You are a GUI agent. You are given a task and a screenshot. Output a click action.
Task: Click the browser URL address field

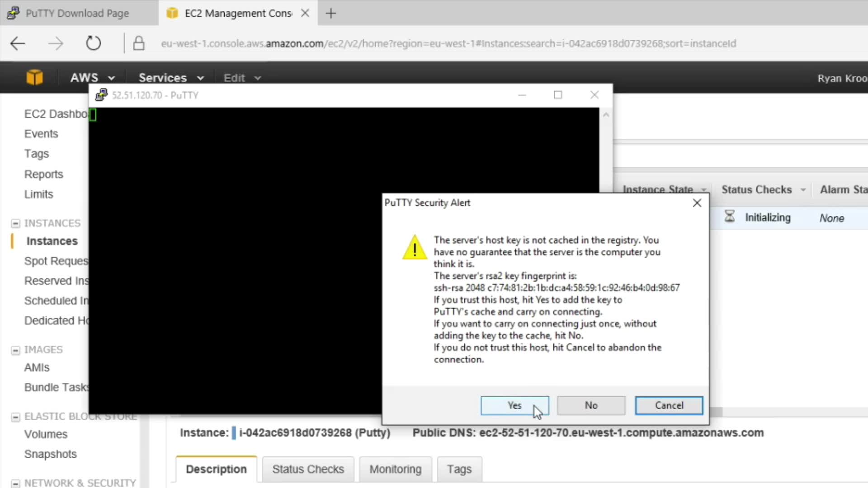(448, 43)
